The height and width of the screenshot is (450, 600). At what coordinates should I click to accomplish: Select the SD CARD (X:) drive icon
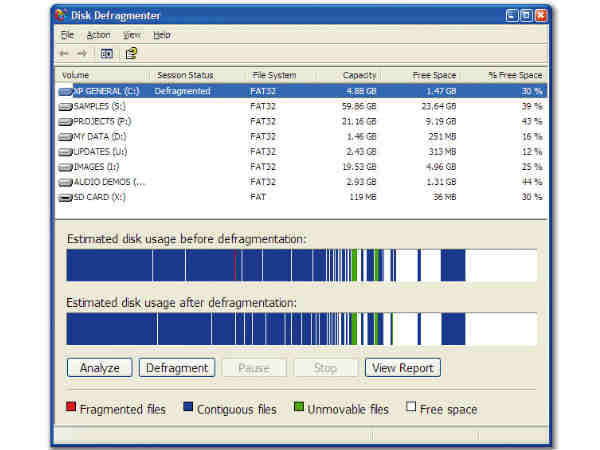tap(65, 197)
